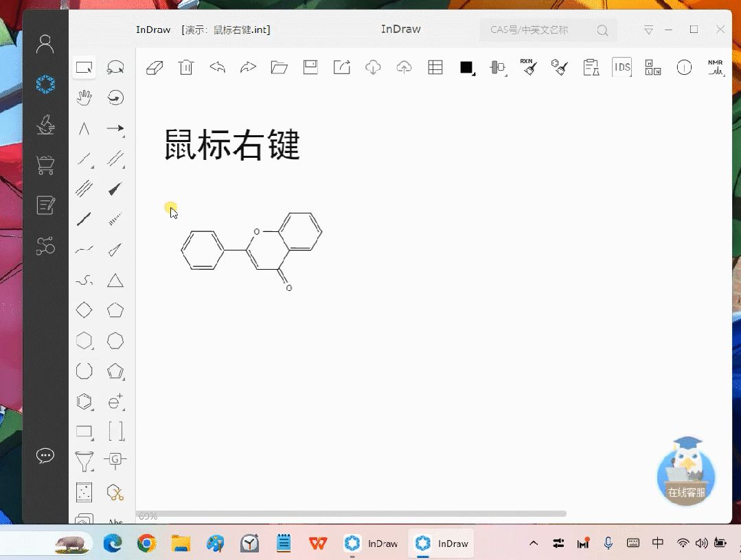The image size is (741, 560).
Task: Activate the hand pan tool
Action: point(84,97)
